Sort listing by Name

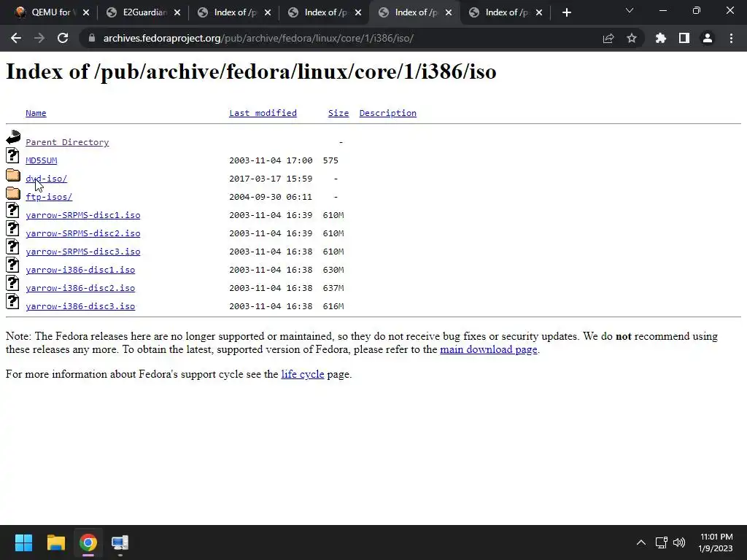click(36, 113)
